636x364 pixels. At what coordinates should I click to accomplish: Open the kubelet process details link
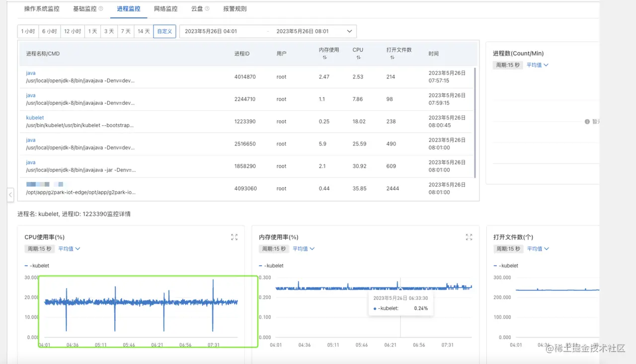[34, 117]
